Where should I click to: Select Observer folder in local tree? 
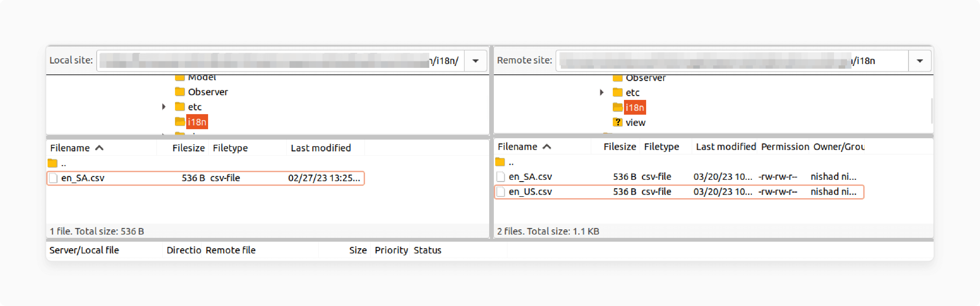coord(208,92)
